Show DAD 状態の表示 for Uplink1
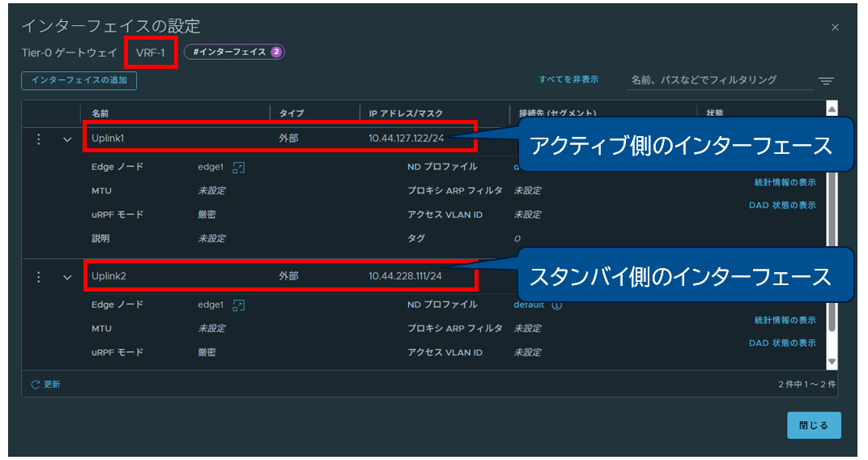 (782, 206)
